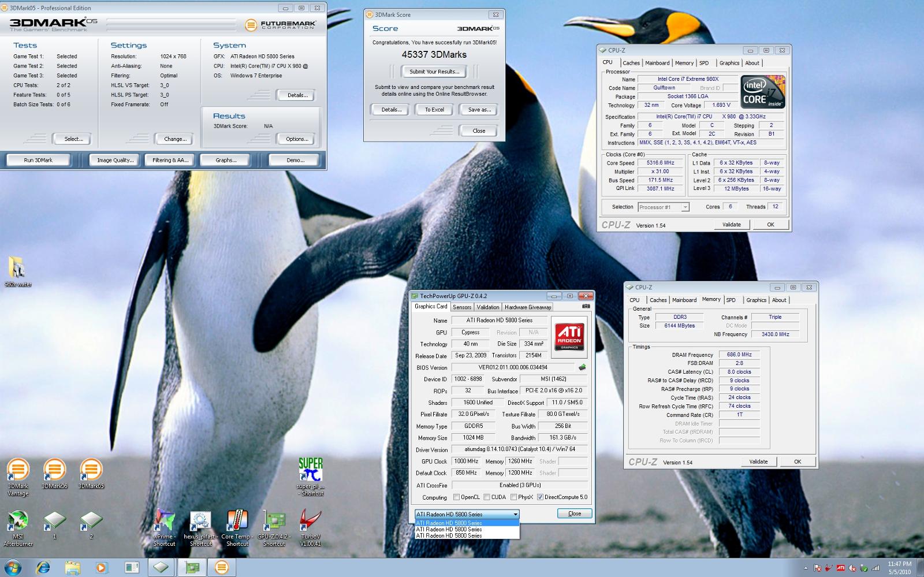Click the Image Quality button in 3DMark05
Image resolution: width=924 pixels, height=577 pixels.
tap(115, 160)
